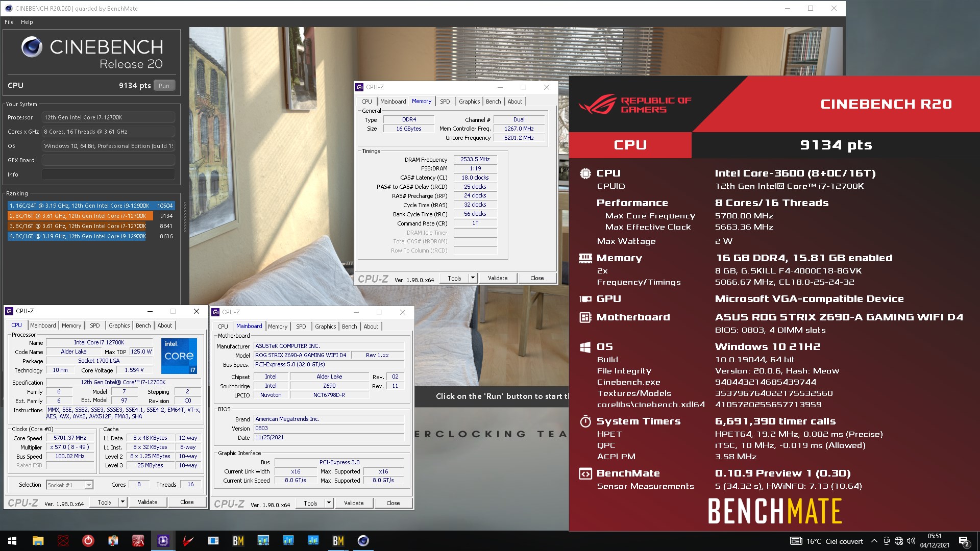Expand Tools dropdown arrow in CPU-Z timings window
Viewport: 980px width, 551px height.
473,278
